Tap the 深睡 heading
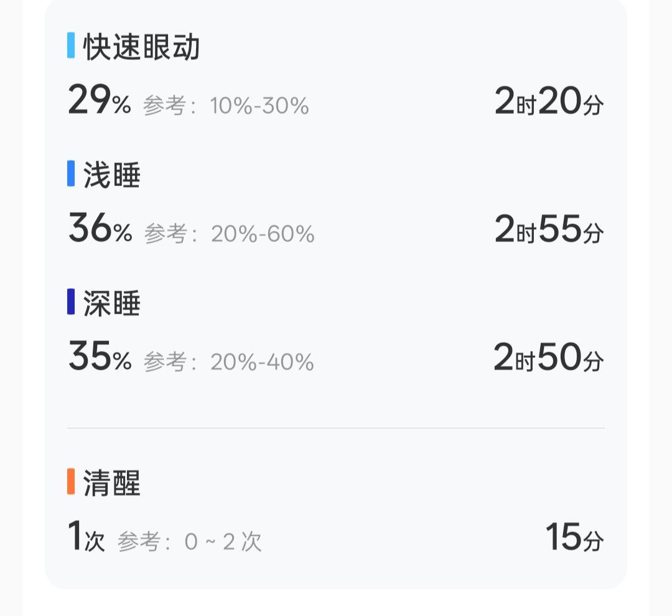This screenshot has width=672, height=616. (x=112, y=303)
